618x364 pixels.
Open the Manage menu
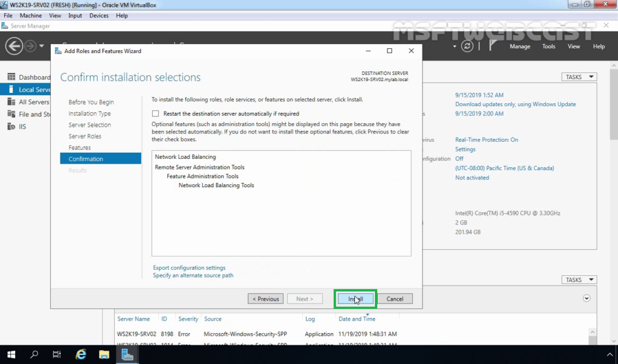520,46
